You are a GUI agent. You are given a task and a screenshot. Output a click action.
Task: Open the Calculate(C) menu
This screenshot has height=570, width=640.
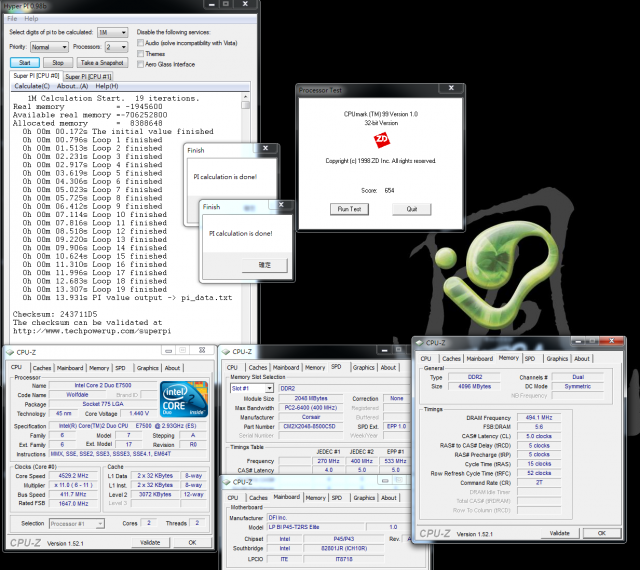[32, 86]
